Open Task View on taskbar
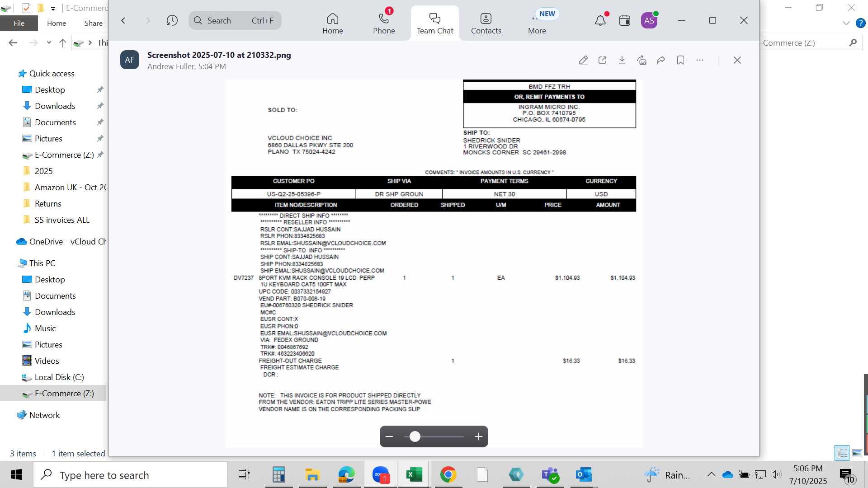 (244, 475)
